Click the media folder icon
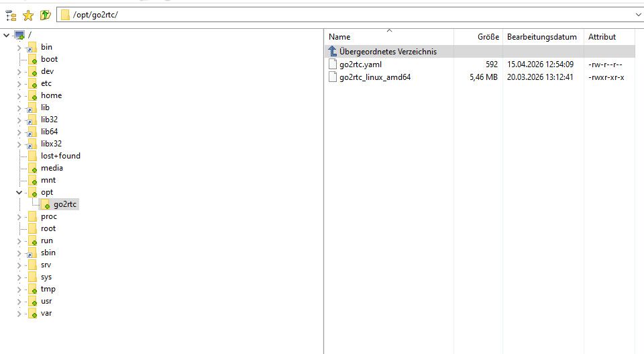Viewport: 644px width, 354px height. pyautogui.click(x=32, y=168)
